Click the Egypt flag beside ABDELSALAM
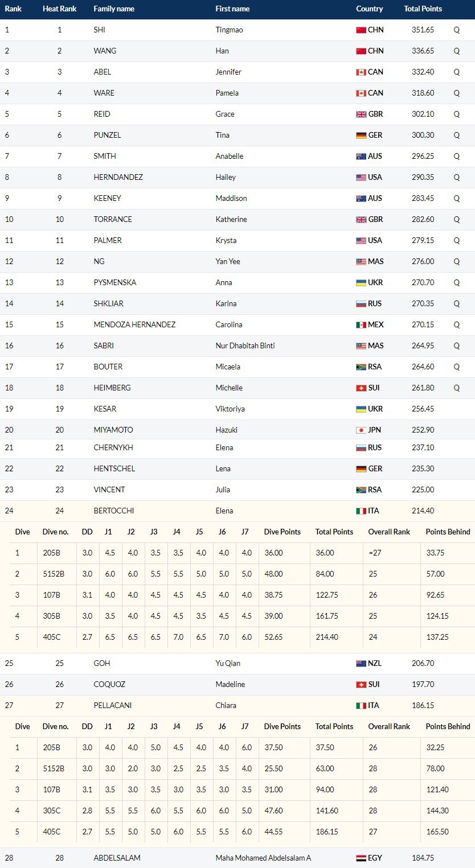Screen dimensions: 475x868 (x=361, y=858)
